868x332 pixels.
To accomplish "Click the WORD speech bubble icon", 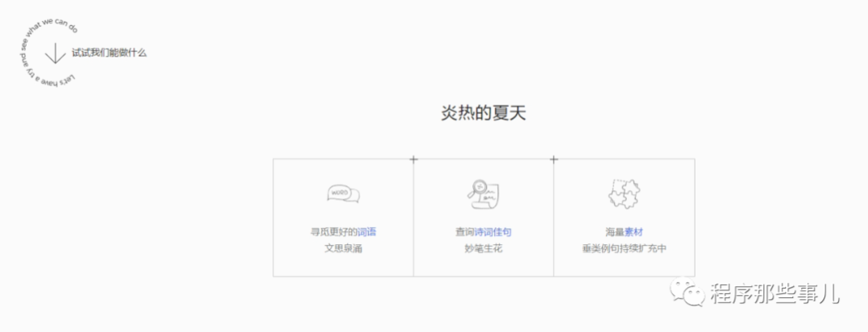I will [343, 193].
